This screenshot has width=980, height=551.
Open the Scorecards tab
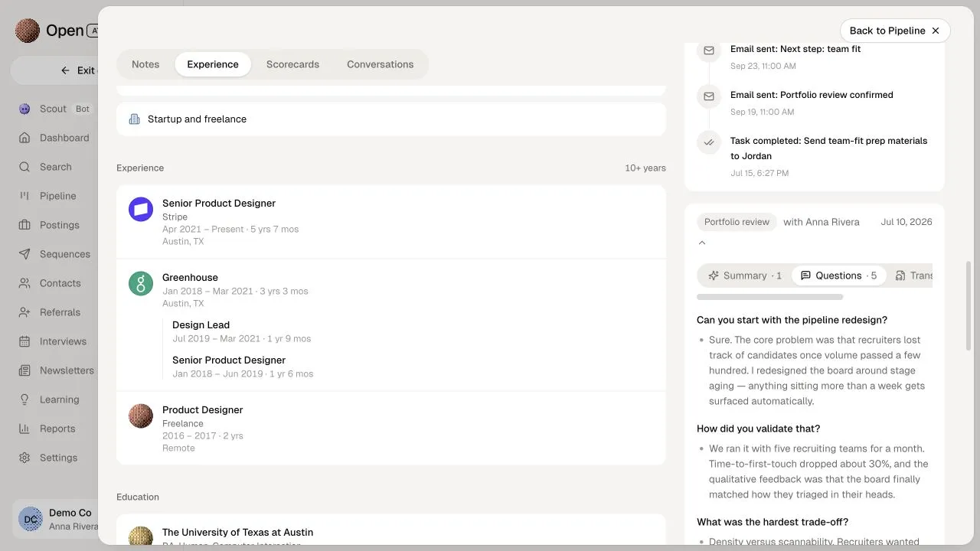point(292,64)
